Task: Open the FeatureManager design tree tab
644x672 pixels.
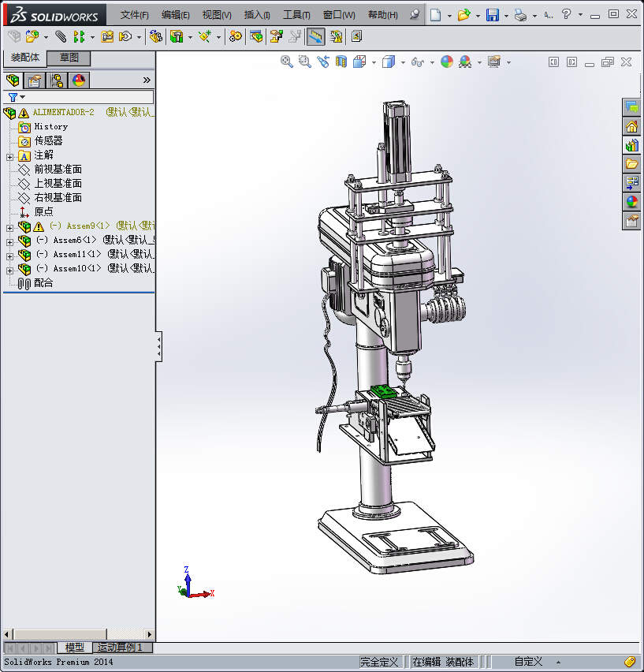Action: point(13,80)
